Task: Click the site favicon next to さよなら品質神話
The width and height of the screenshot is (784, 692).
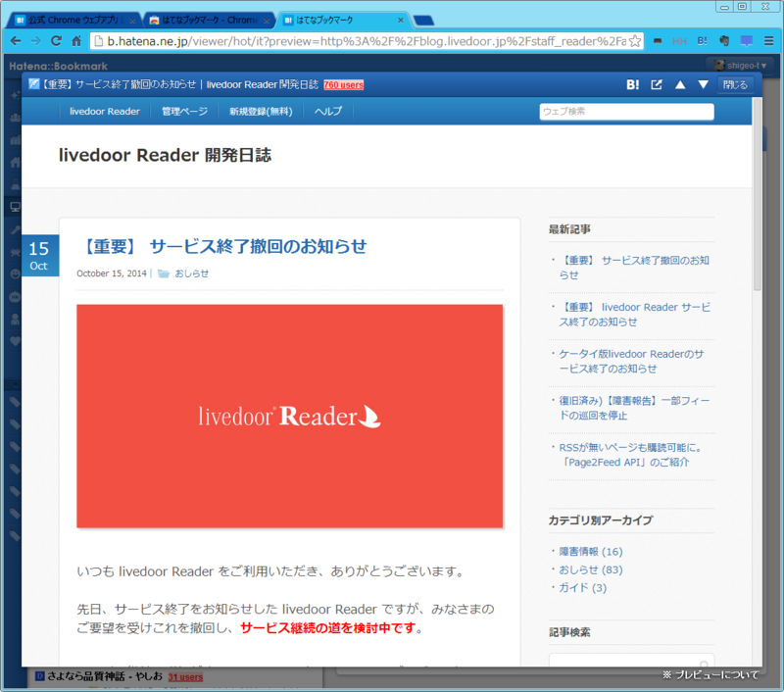Action: (37, 676)
